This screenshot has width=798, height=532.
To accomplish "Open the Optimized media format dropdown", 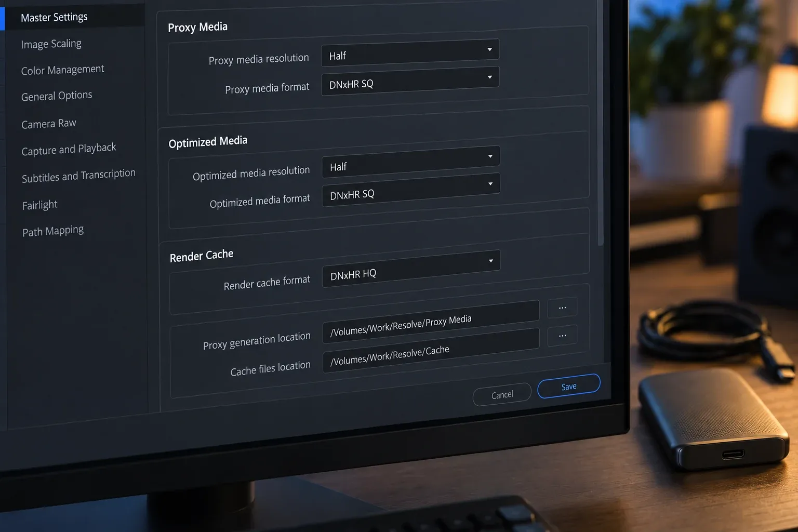I will (x=410, y=190).
